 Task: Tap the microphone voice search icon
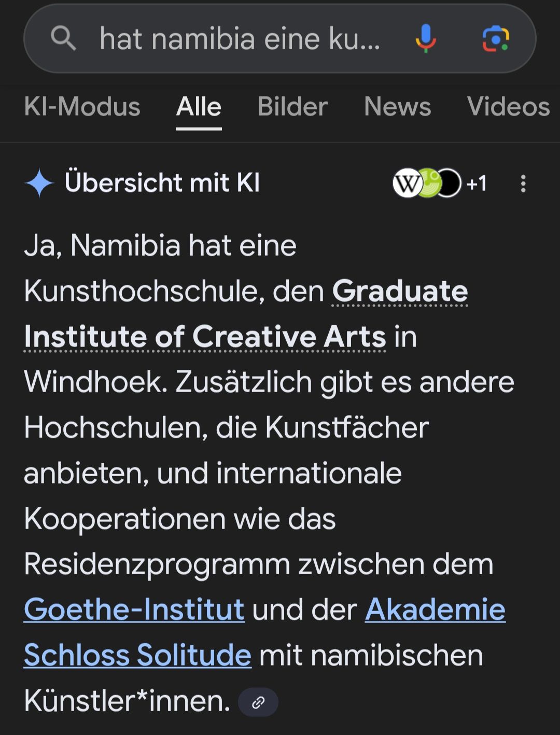coord(425,38)
